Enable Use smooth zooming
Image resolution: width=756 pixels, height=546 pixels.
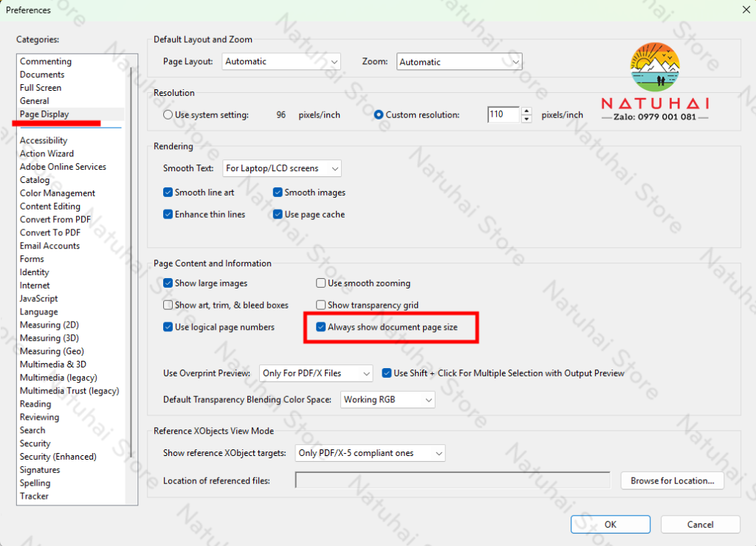click(320, 283)
